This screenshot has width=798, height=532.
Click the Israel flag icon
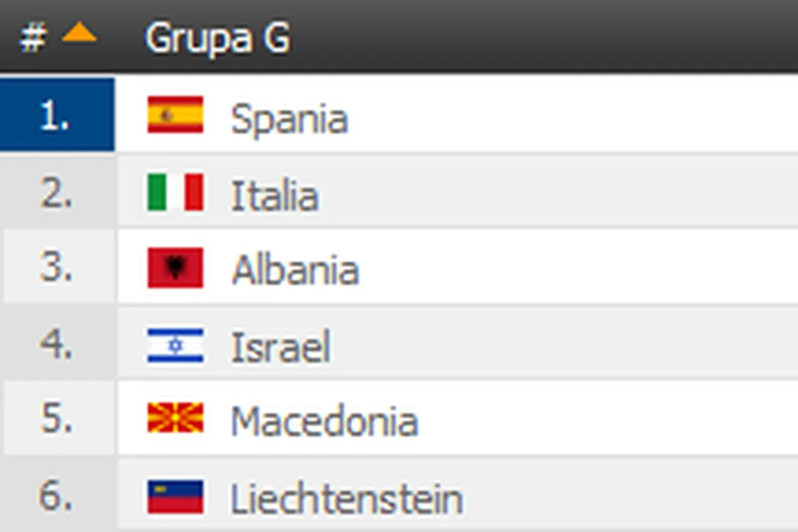[x=175, y=346]
